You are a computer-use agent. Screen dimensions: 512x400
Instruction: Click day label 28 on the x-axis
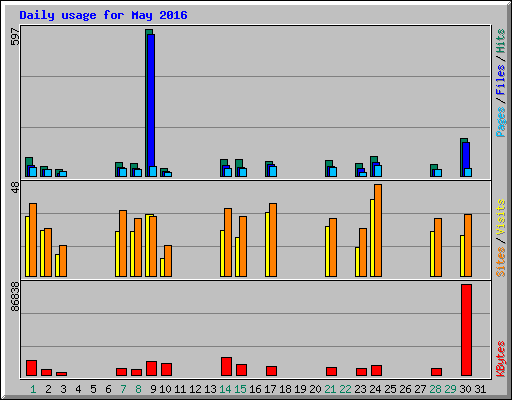point(435,389)
